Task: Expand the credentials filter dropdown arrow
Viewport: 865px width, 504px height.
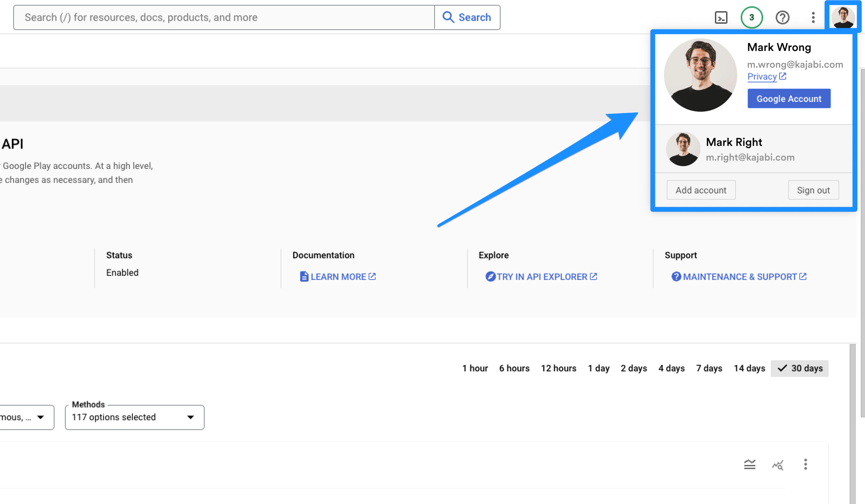Action: click(x=41, y=417)
